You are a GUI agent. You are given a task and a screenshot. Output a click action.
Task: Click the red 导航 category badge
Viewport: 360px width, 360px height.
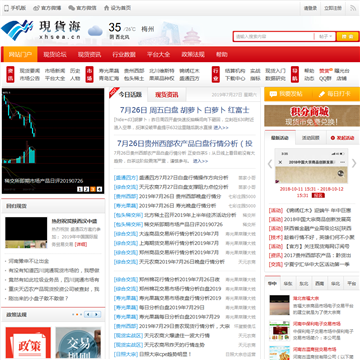click(295, 74)
